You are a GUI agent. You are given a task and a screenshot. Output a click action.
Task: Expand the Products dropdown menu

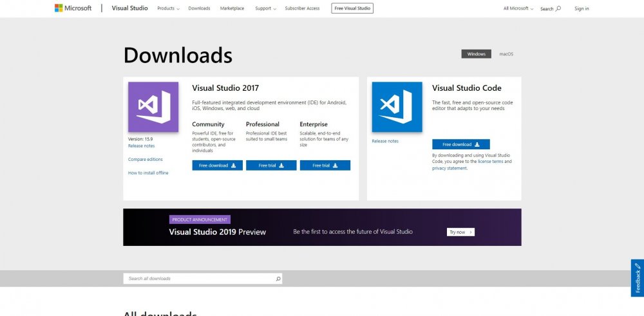[168, 8]
